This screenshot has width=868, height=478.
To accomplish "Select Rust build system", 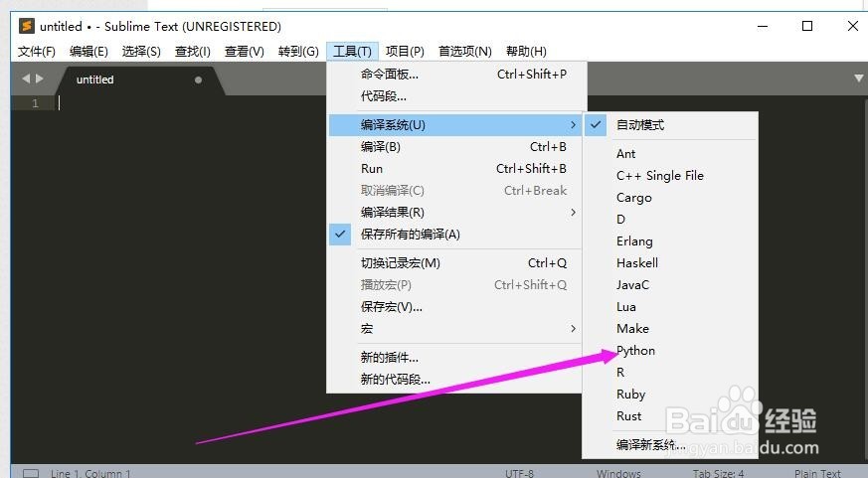I will pos(670,416).
